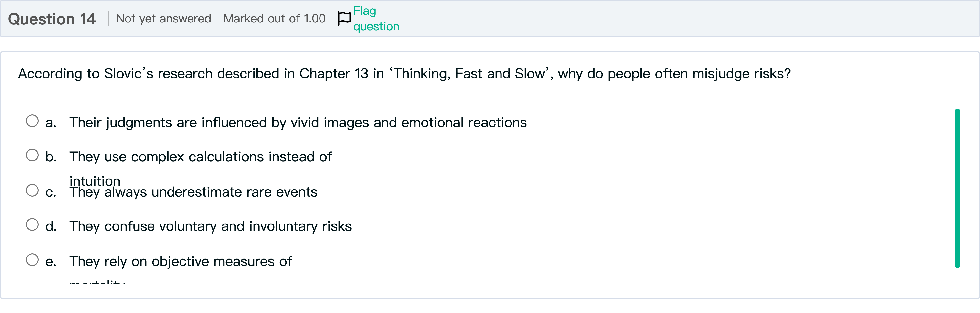
Task: Select radio button for option c
Action: (32, 190)
